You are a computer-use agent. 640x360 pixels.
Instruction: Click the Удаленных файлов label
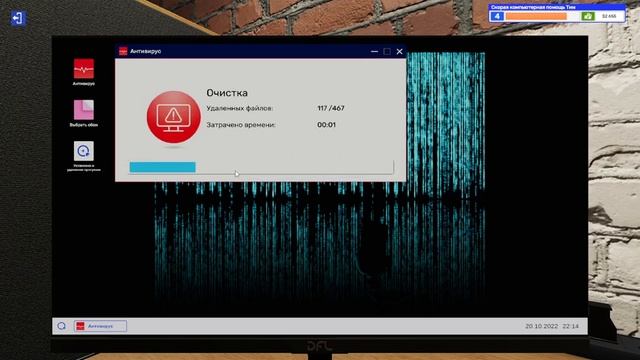(240, 108)
